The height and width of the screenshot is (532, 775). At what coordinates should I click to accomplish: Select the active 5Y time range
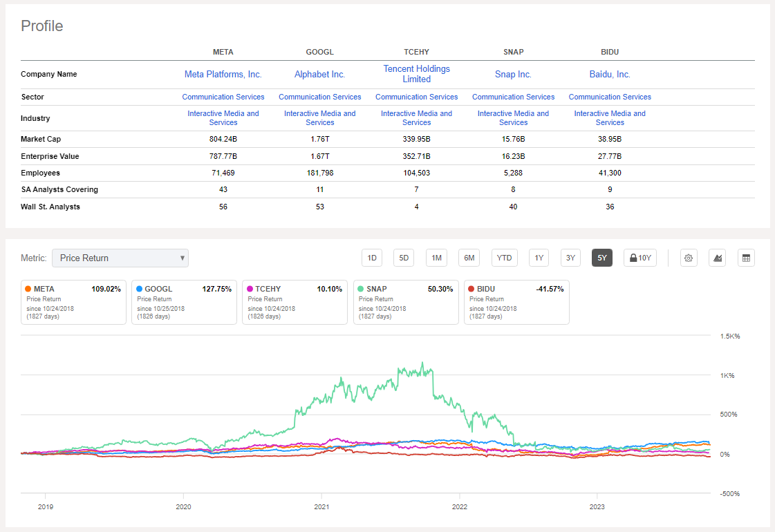[x=602, y=258]
